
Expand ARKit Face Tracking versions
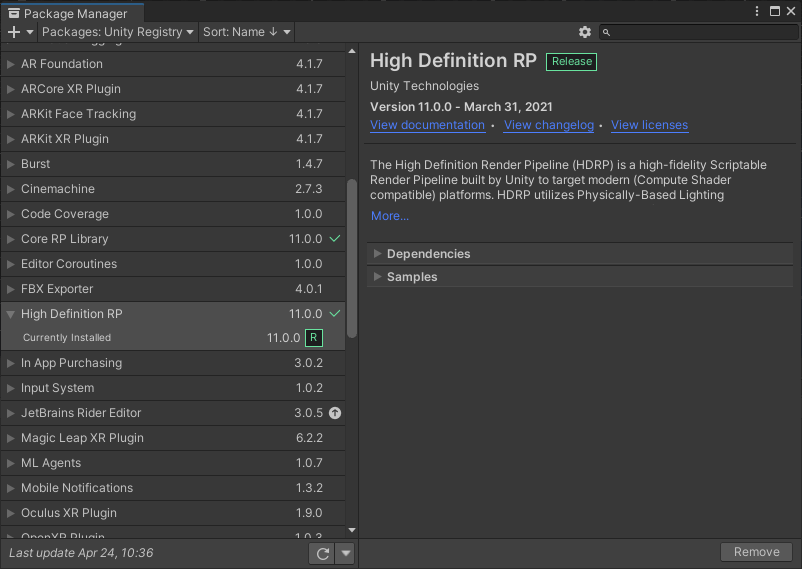(11, 114)
